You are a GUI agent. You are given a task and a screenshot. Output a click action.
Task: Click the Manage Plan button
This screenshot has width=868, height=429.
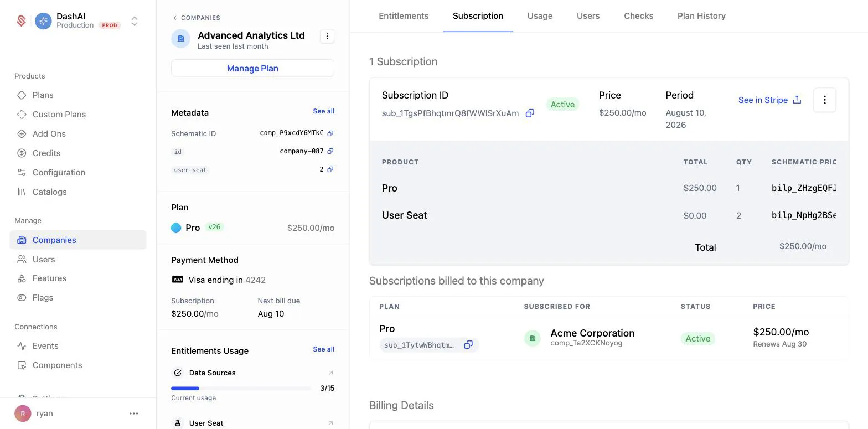click(x=252, y=68)
